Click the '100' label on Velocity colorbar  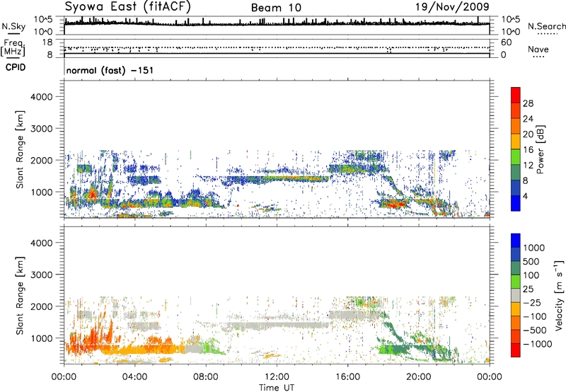pyautogui.click(x=531, y=275)
